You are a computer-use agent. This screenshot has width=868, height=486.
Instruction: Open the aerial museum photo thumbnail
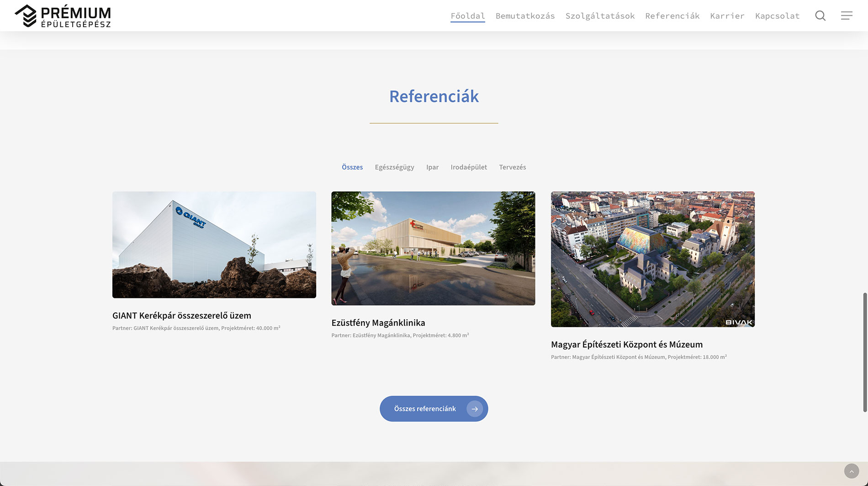tap(653, 259)
